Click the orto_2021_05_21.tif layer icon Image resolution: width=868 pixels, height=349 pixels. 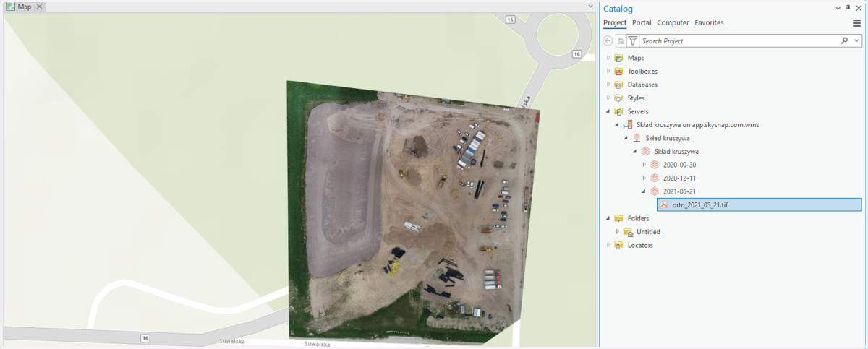click(x=663, y=205)
